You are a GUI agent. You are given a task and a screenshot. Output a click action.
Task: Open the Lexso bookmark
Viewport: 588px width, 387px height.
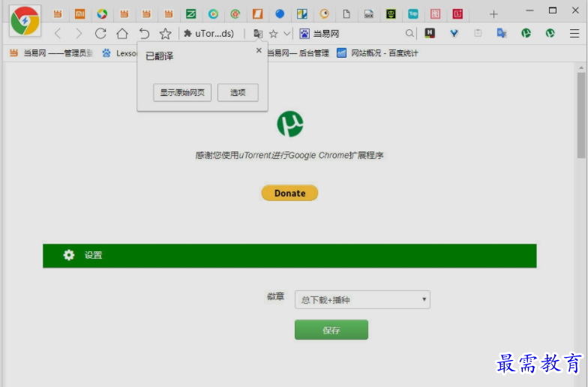[118, 53]
